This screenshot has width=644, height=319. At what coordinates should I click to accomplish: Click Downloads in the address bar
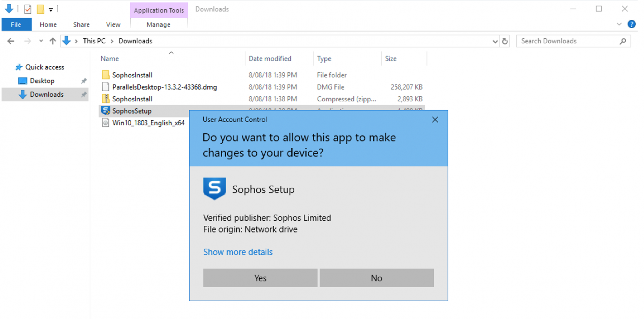pos(135,41)
